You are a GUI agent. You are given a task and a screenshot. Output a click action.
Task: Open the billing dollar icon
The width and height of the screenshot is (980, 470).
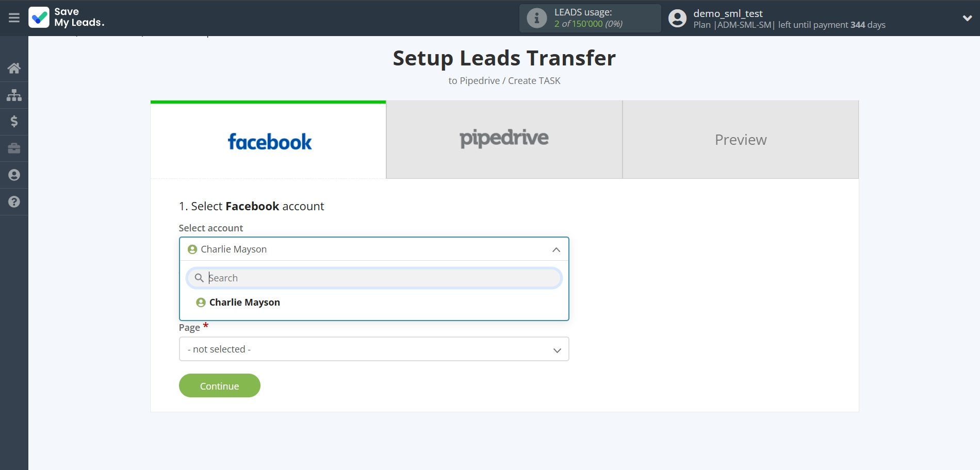(x=14, y=122)
